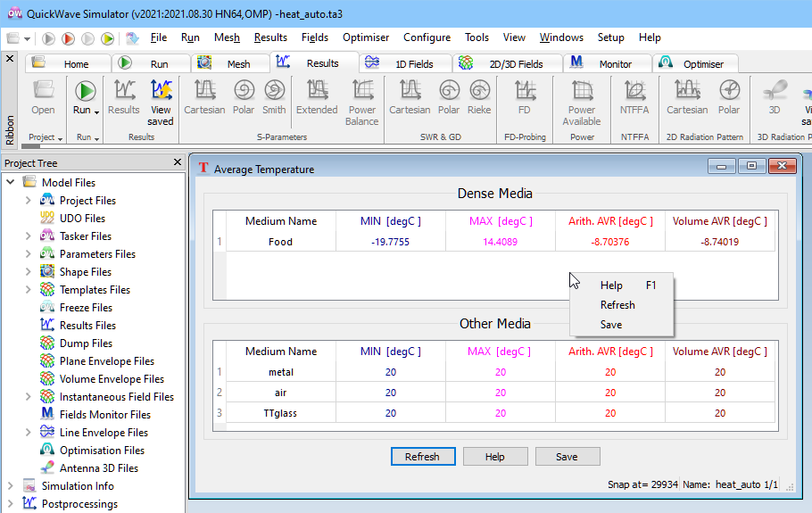Open the Run group dropdown below ribbon

tap(97, 138)
